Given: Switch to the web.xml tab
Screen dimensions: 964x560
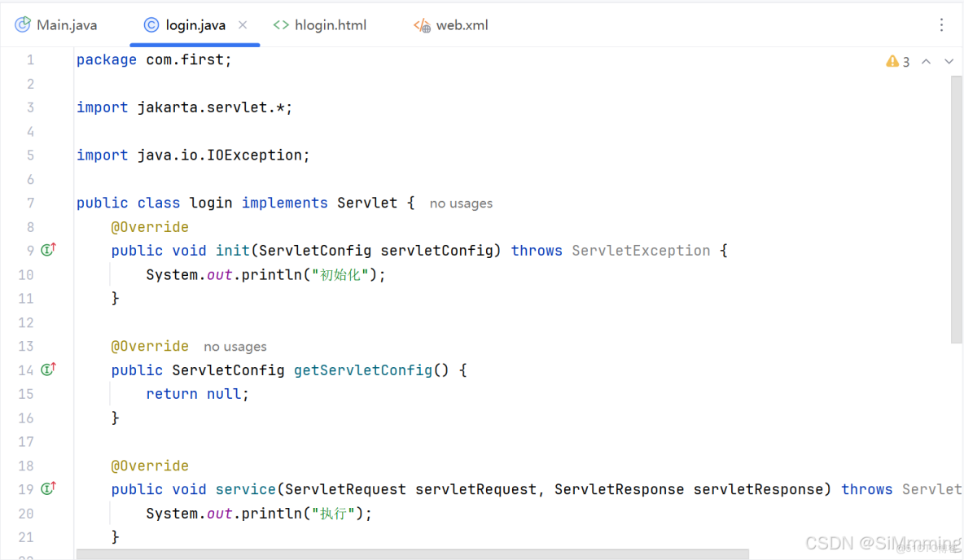Looking at the screenshot, I should pyautogui.click(x=461, y=24).
